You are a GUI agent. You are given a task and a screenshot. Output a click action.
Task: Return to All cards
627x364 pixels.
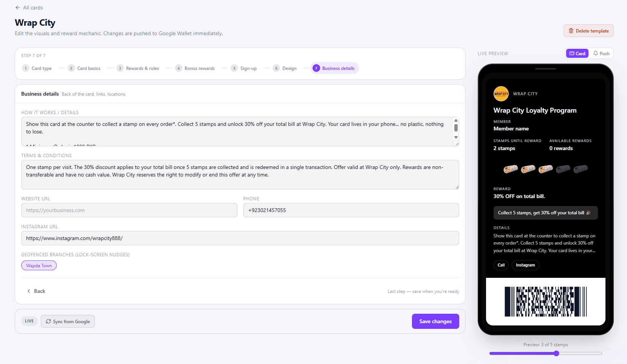pyautogui.click(x=29, y=8)
